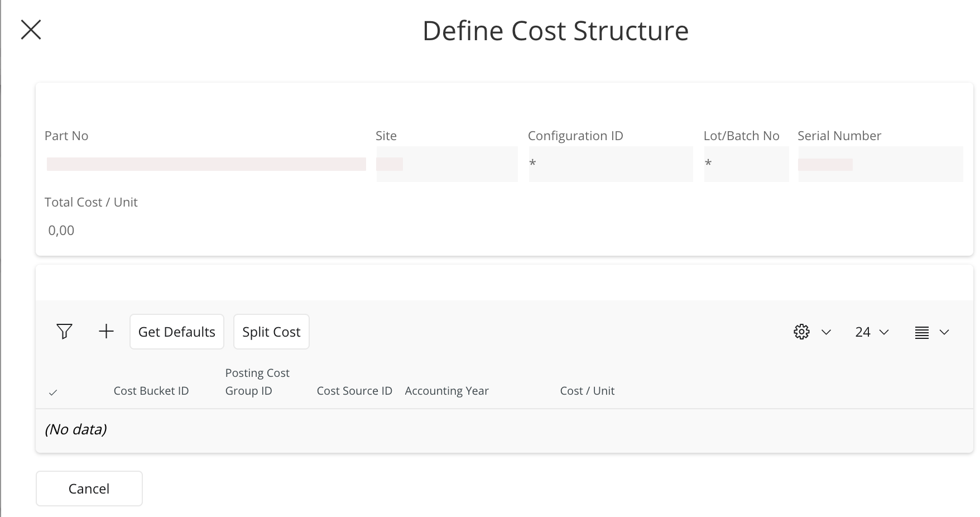980x517 pixels.
Task: Open the page size 24 dropdown
Action: pos(872,332)
